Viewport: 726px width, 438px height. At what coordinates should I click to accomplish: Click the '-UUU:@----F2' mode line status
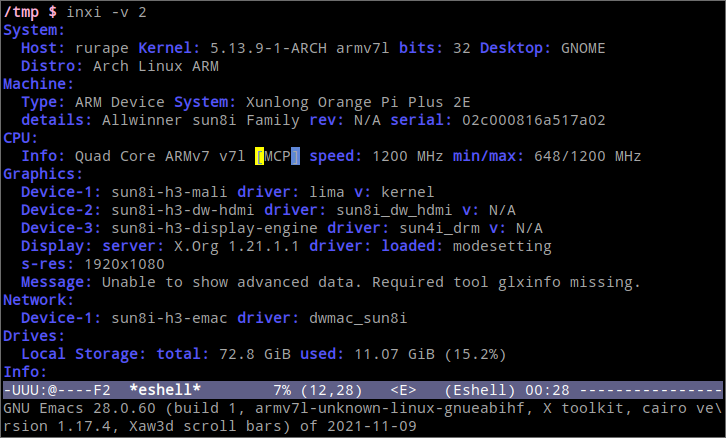point(57,390)
